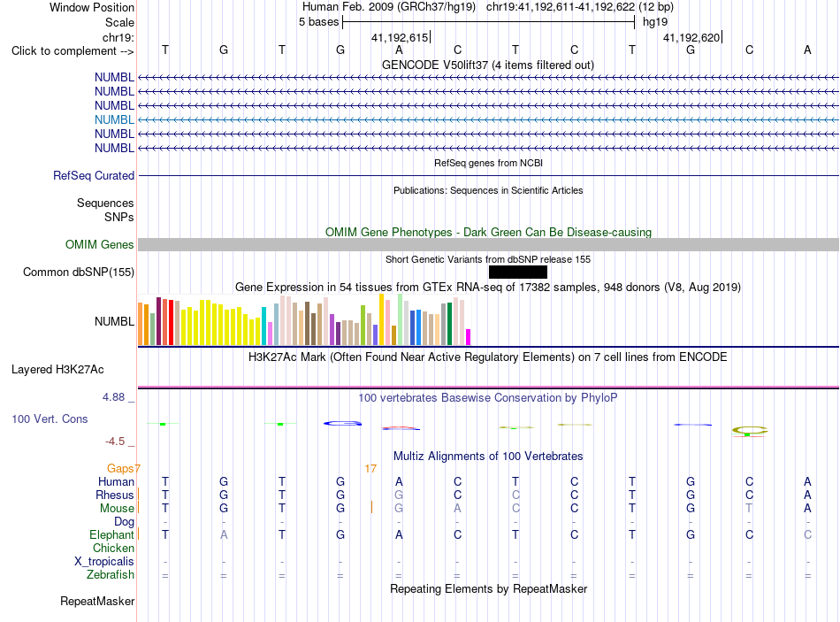Click the light-blue NUMBL transcript arrow line
Viewport: 840px width, 622px height.
pos(488,119)
